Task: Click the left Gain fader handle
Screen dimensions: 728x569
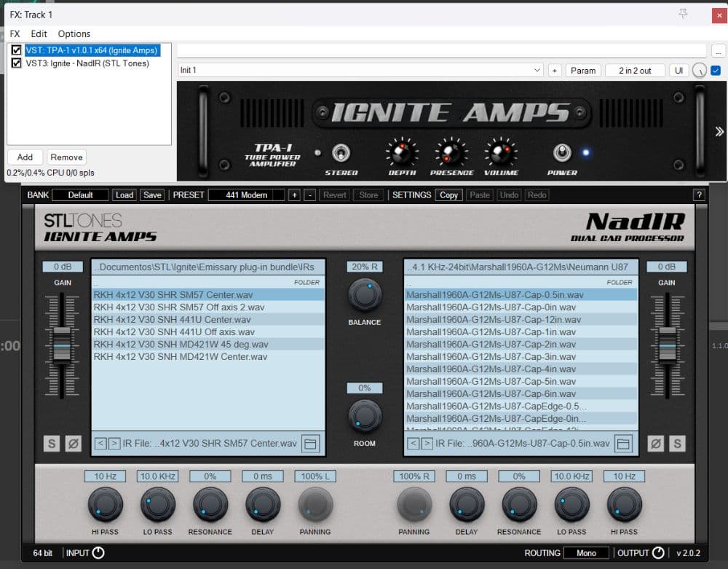Action: (62, 344)
